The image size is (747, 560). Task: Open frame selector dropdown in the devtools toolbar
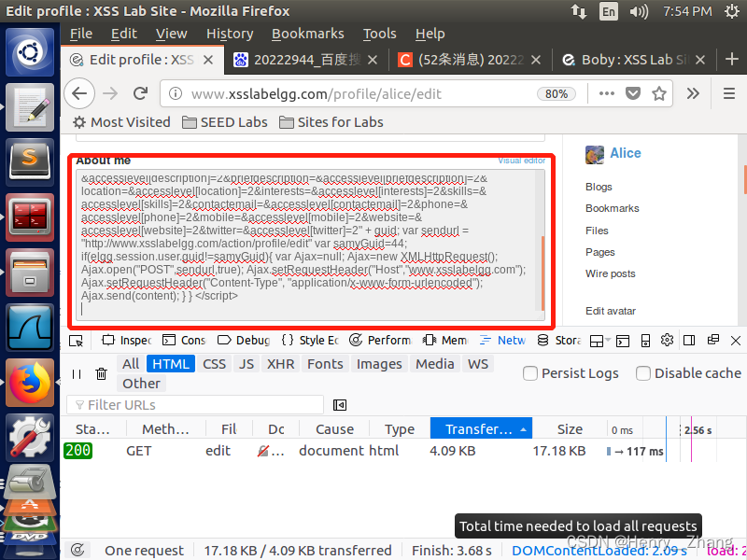(x=599, y=341)
